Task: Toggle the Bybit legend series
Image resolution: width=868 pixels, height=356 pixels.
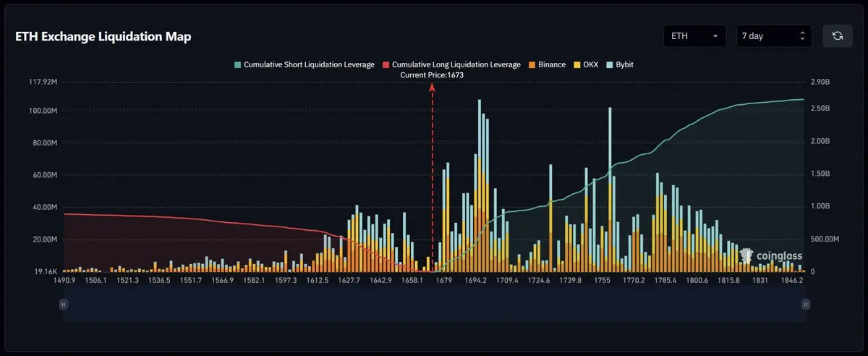Action: (619, 64)
